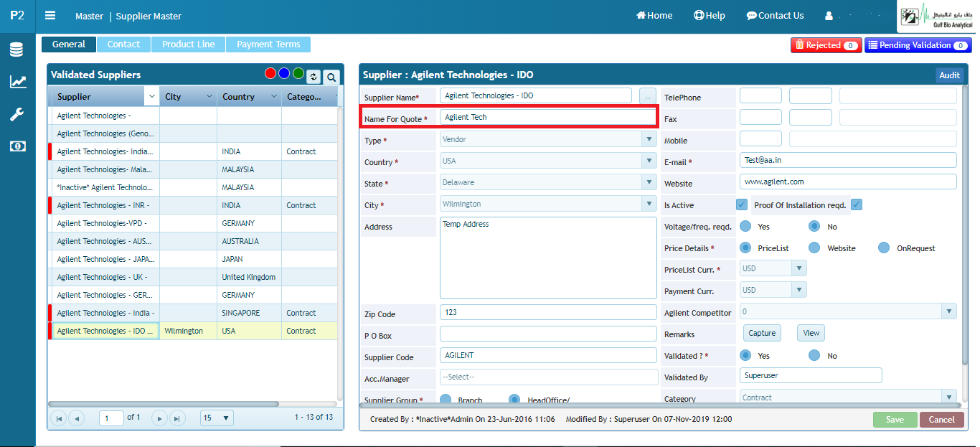980x447 pixels.
Task: Select the Agilent Technologies-VPD row
Action: [x=192, y=223]
